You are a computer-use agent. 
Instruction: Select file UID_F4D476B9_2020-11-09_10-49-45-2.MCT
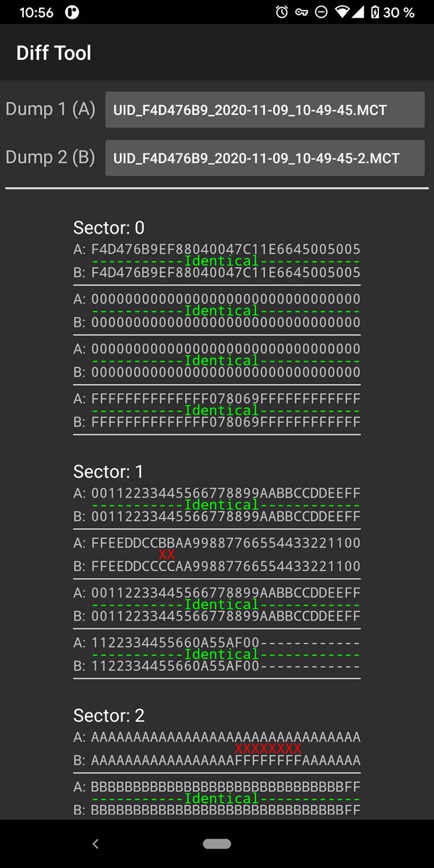click(265, 158)
